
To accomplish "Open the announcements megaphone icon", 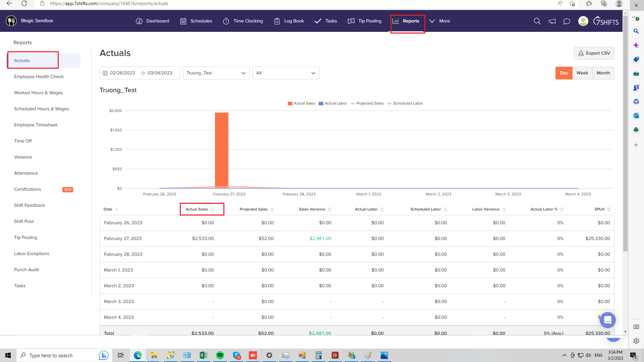I will (x=552, y=21).
